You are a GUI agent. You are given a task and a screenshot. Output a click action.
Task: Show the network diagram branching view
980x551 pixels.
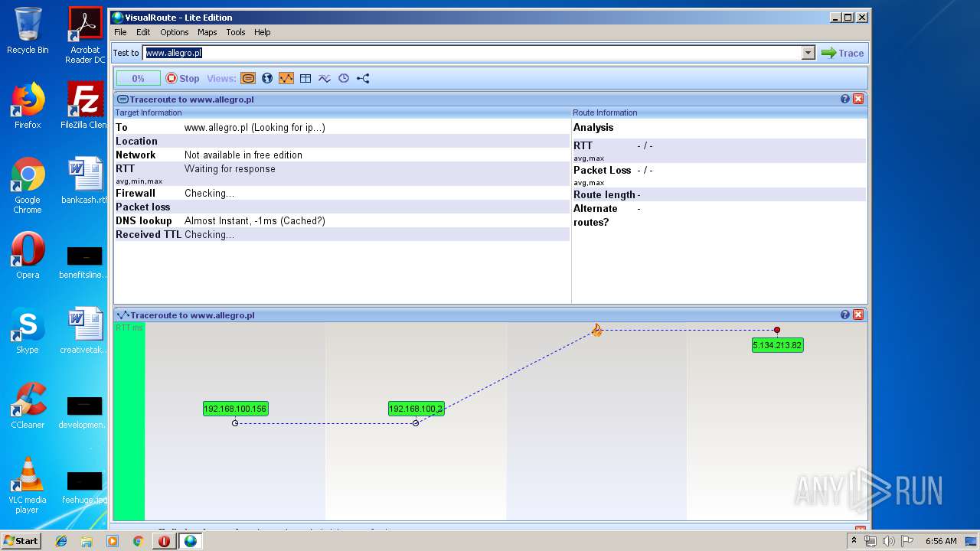point(363,78)
